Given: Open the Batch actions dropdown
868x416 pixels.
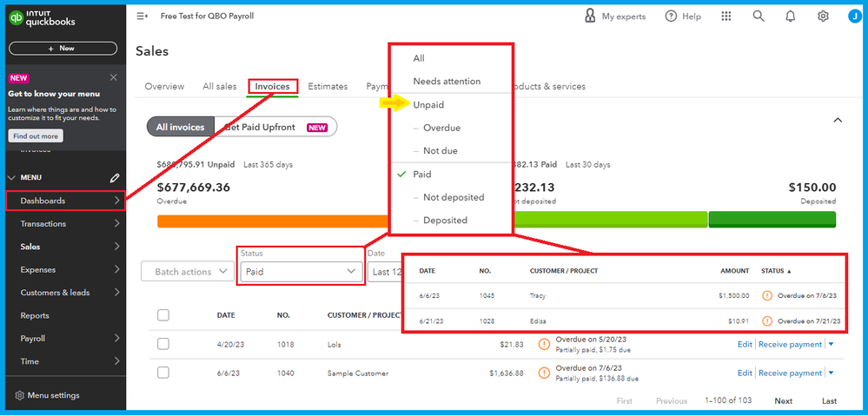Looking at the screenshot, I should pos(188,272).
